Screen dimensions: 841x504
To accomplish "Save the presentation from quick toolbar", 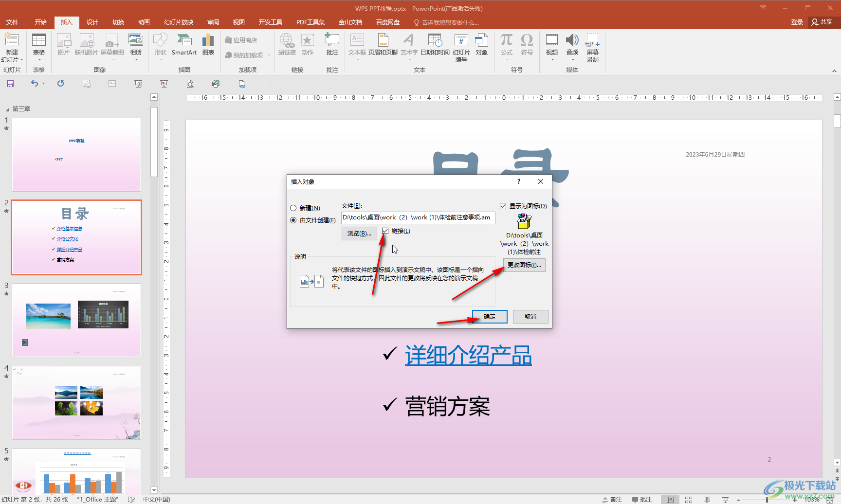I will pos(10,84).
